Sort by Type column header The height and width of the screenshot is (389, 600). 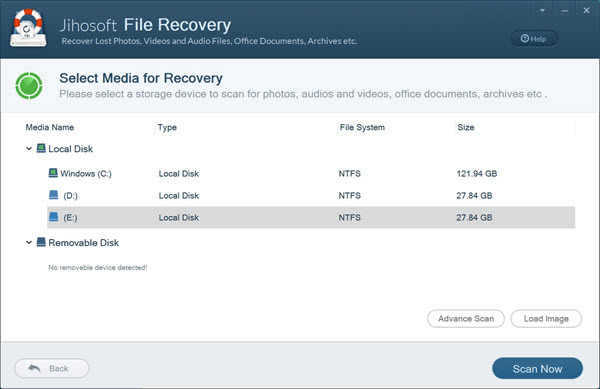click(167, 127)
